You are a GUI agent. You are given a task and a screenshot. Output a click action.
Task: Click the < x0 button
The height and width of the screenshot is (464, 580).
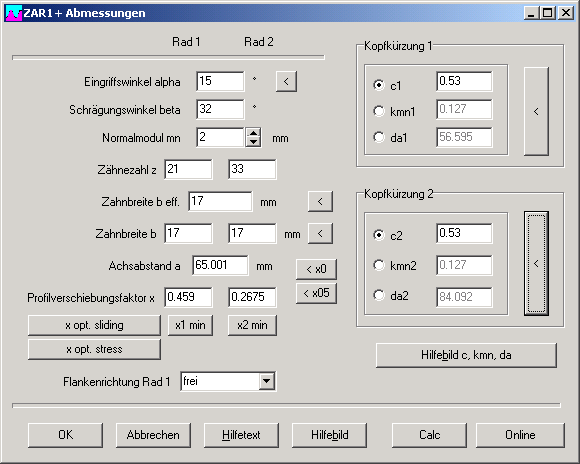(x=316, y=269)
